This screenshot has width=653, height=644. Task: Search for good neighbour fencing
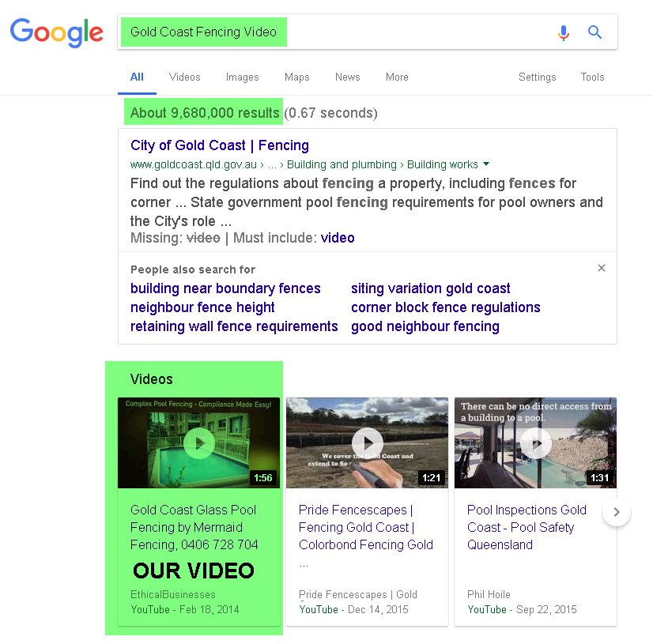(x=425, y=326)
